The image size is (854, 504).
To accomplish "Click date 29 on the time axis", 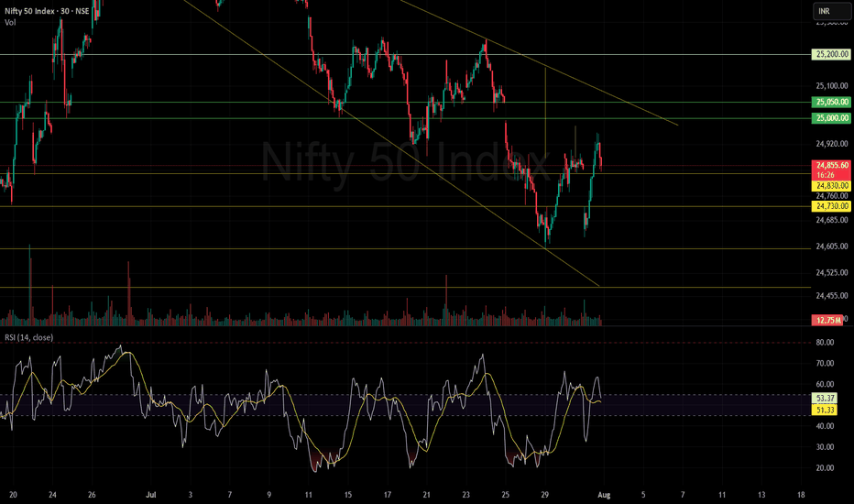I will pyautogui.click(x=544, y=495).
